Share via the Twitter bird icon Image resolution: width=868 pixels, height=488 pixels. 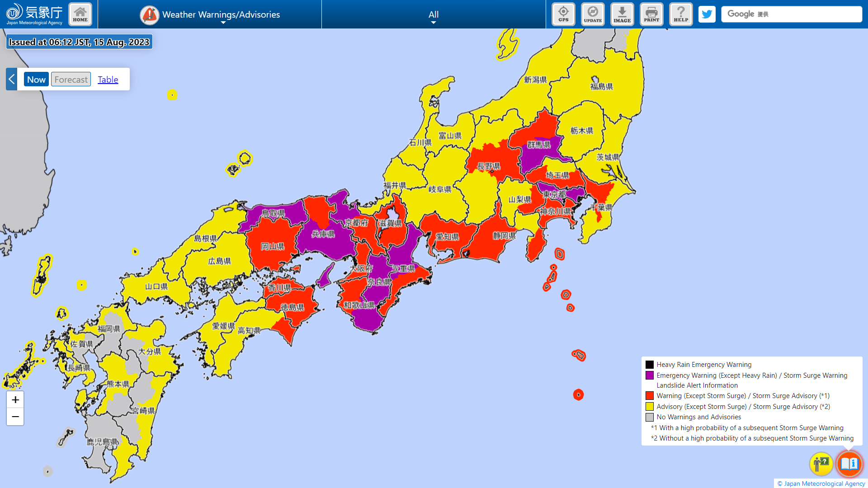coord(707,14)
